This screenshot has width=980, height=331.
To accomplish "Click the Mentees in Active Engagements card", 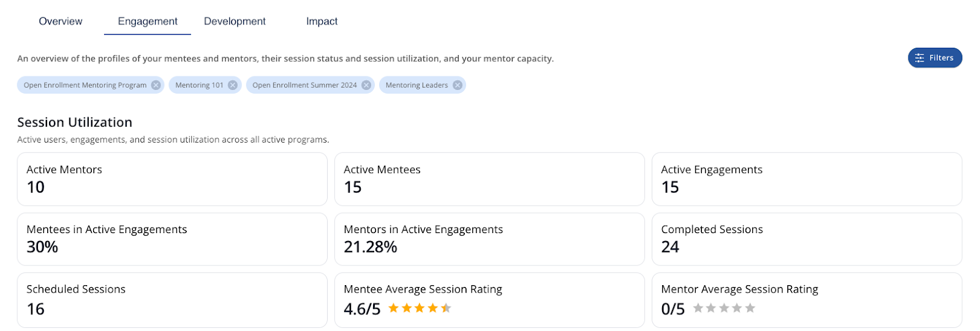I will pos(172,239).
